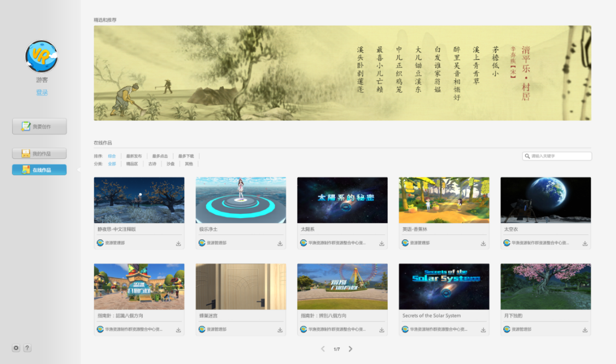Click the 蜂巢迷宫 title text
The image size is (616, 364).
pos(208,315)
